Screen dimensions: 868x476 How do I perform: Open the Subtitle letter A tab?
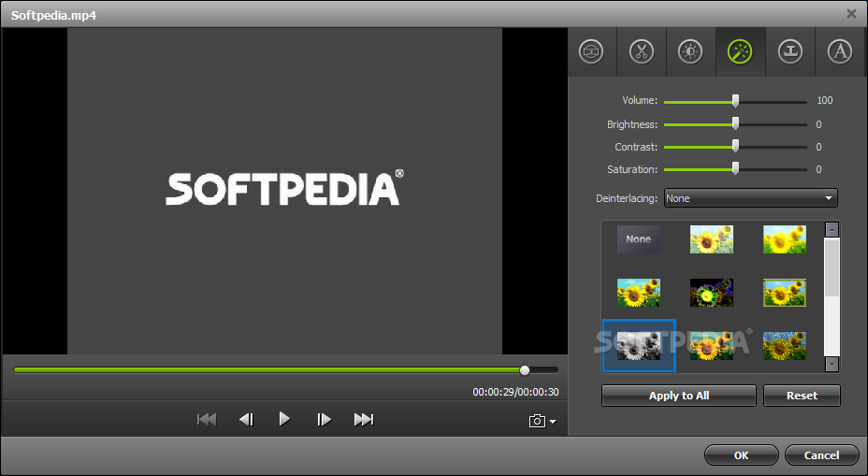pyautogui.click(x=839, y=52)
